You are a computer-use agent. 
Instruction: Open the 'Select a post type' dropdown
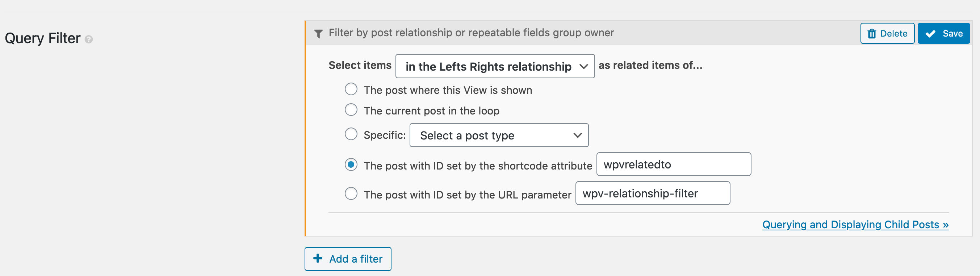[499, 135]
